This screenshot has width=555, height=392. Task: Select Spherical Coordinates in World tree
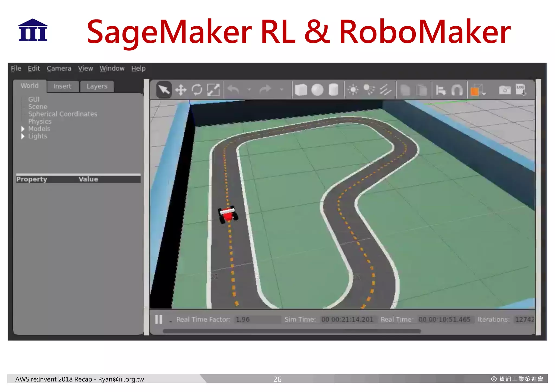(x=63, y=114)
